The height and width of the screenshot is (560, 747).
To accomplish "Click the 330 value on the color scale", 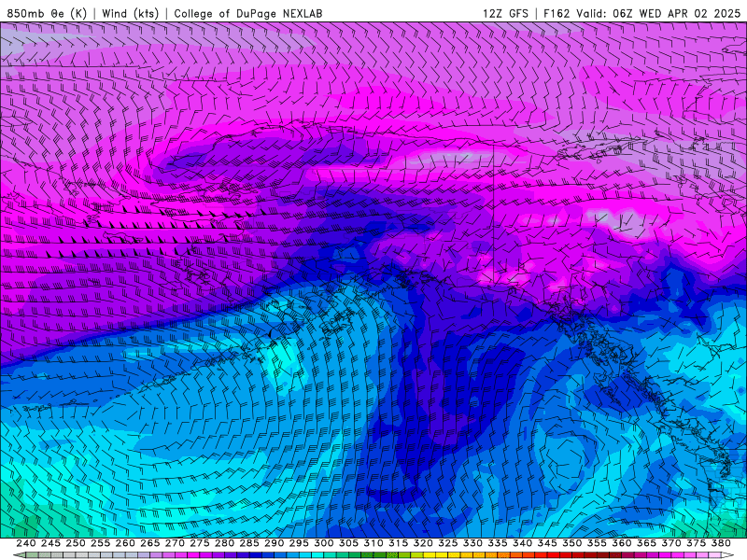I will (x=473, y=543).
